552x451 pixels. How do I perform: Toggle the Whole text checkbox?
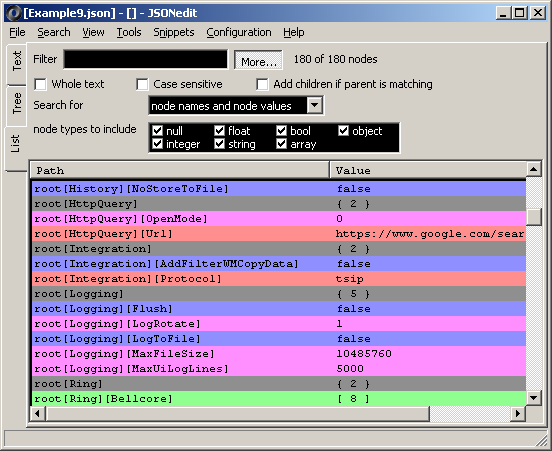(40, 84)
